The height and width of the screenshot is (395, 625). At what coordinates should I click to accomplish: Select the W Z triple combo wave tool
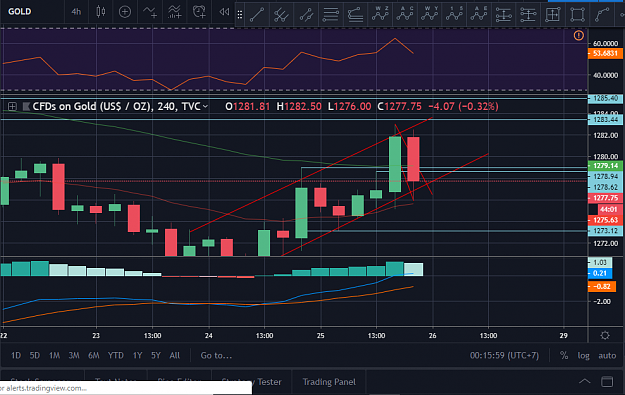(380, 14)
